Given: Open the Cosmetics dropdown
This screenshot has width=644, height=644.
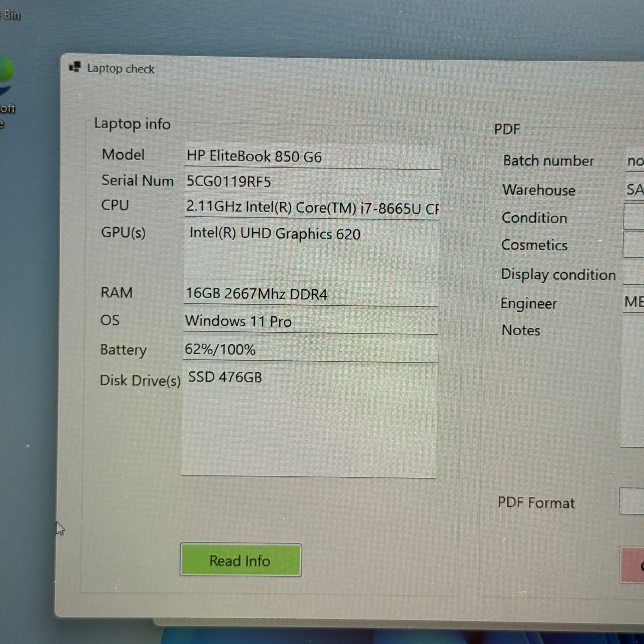Looking at the screenshot, I should pos(634,244).
